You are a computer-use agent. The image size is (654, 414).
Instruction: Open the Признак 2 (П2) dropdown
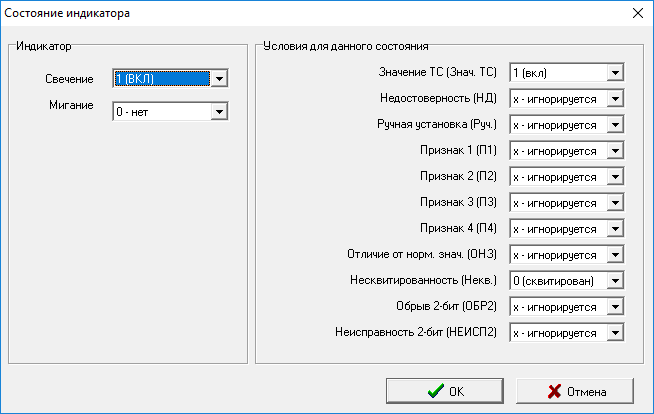tap(616, 177)
